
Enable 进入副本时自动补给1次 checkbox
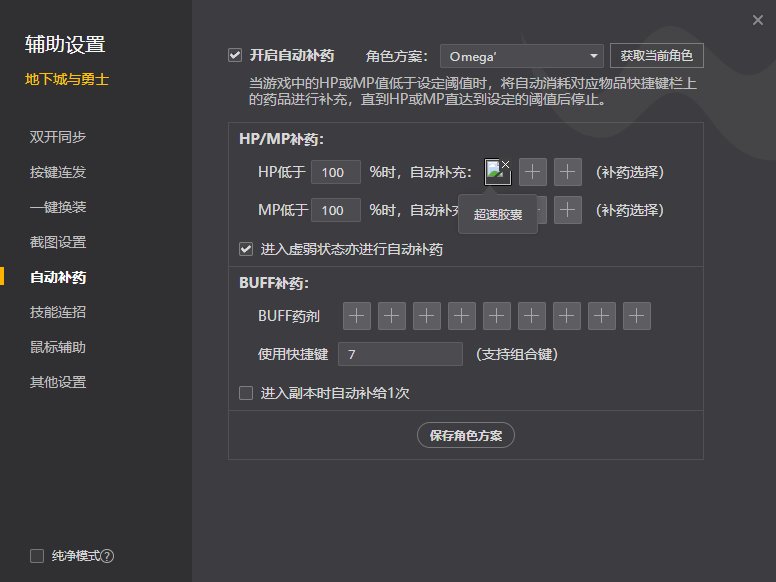[246, 393]
